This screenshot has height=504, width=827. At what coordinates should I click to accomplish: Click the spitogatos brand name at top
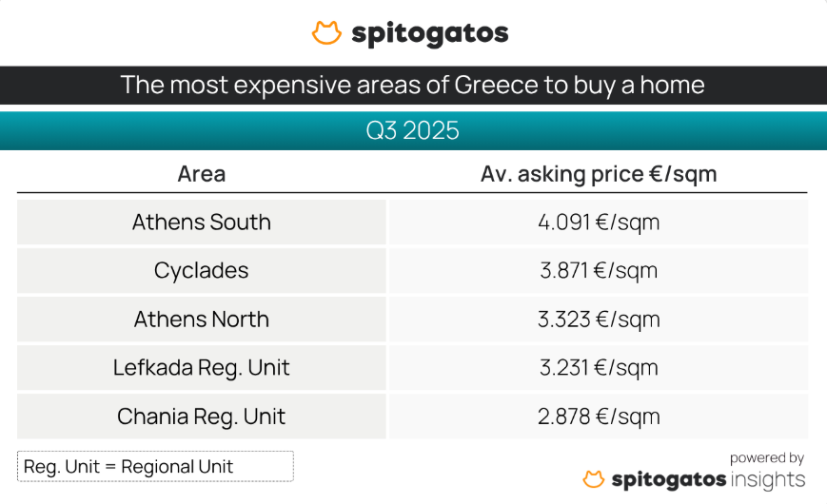[x=430, y=34]
